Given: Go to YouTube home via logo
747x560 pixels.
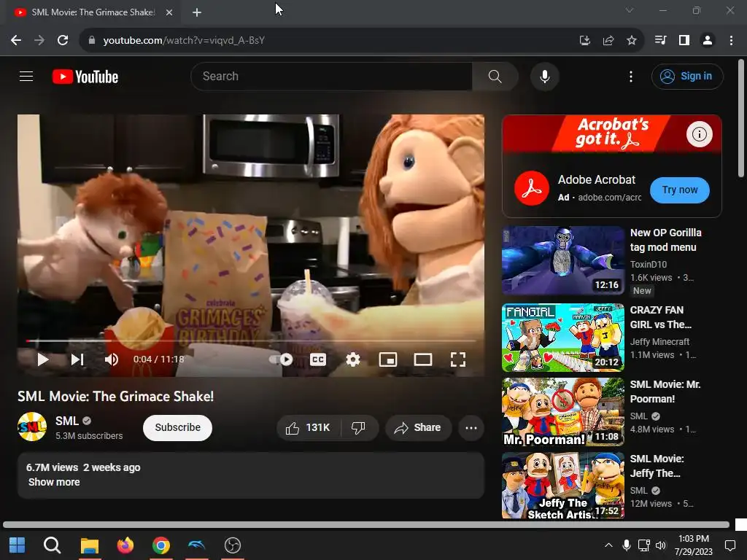Looking at the screenshot, I should point(85,77).
